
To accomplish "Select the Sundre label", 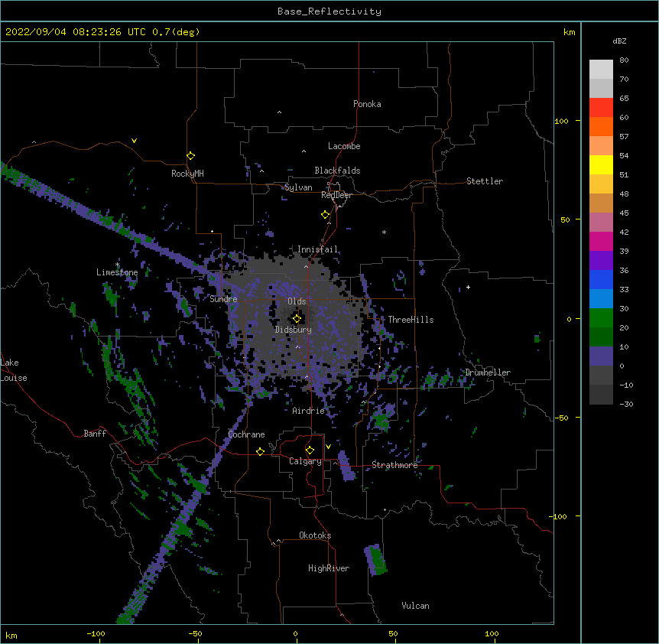I will (223, 299).
